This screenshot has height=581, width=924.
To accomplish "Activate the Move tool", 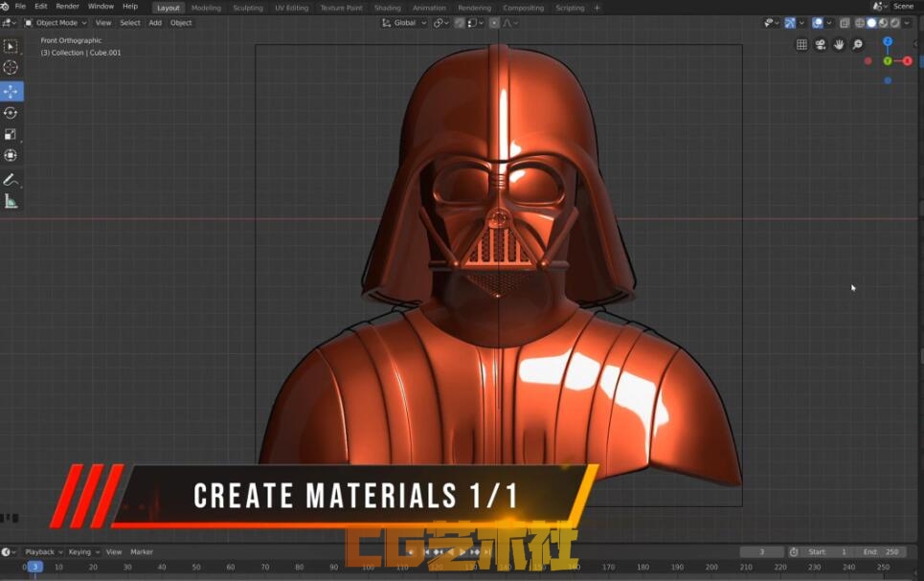I will 11,91.
